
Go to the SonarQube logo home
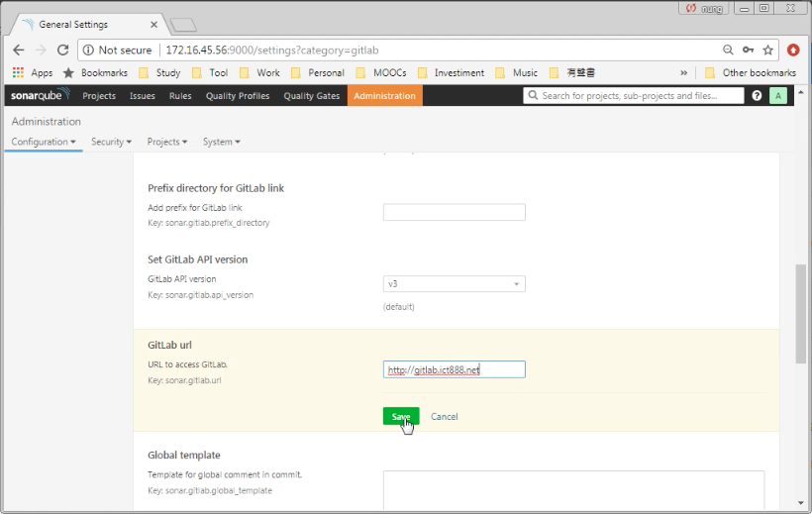pyautogui.click(x=40, y=95)
